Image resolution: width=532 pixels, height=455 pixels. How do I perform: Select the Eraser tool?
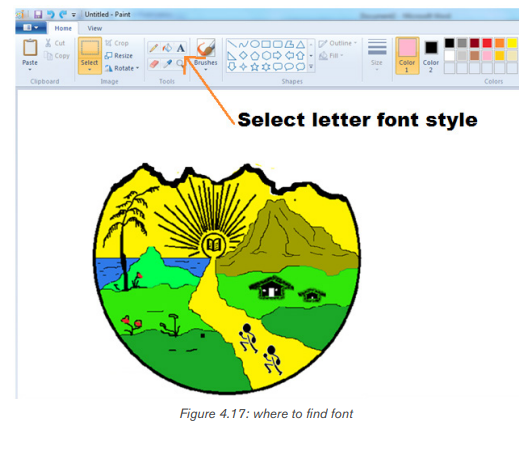click(154, 63)
